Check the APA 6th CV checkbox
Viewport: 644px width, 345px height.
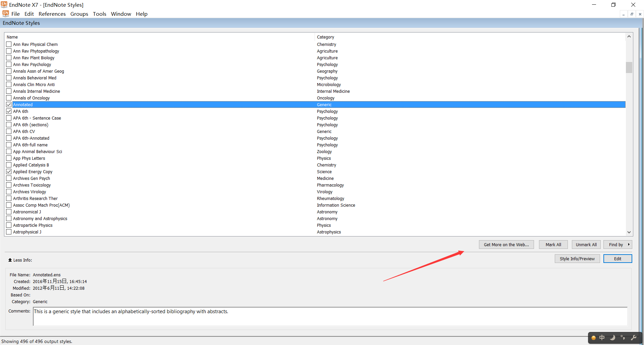(x=9, y=131)
